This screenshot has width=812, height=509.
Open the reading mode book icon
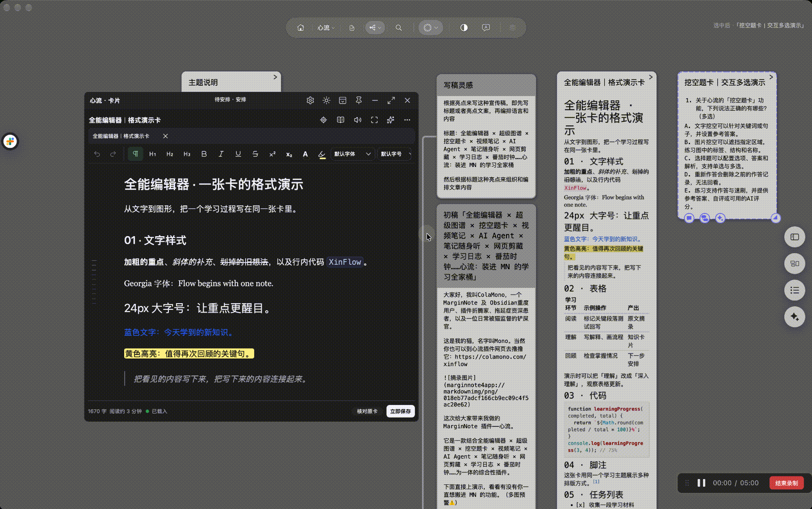[x=340, y=120]
